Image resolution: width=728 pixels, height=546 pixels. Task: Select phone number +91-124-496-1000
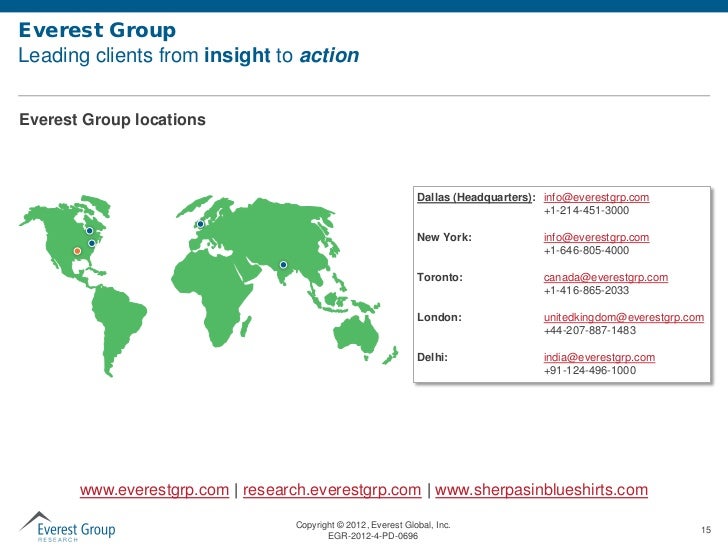pyautogui.click(x=590, y=370)
